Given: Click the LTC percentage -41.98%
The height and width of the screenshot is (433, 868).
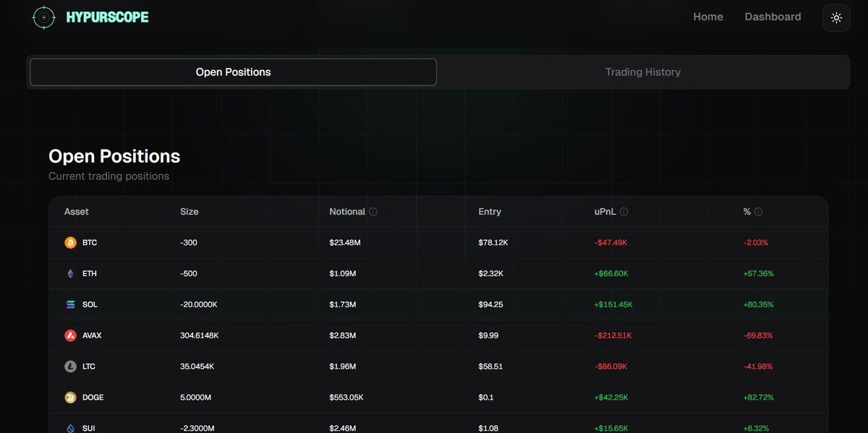Looking at the screenshot, I should [757, 366].
